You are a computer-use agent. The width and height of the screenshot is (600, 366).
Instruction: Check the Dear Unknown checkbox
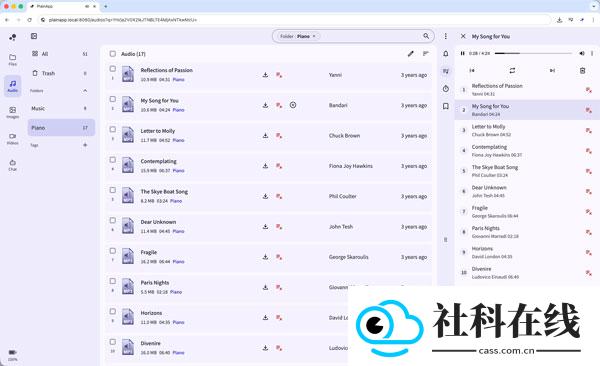coord(112,220)
